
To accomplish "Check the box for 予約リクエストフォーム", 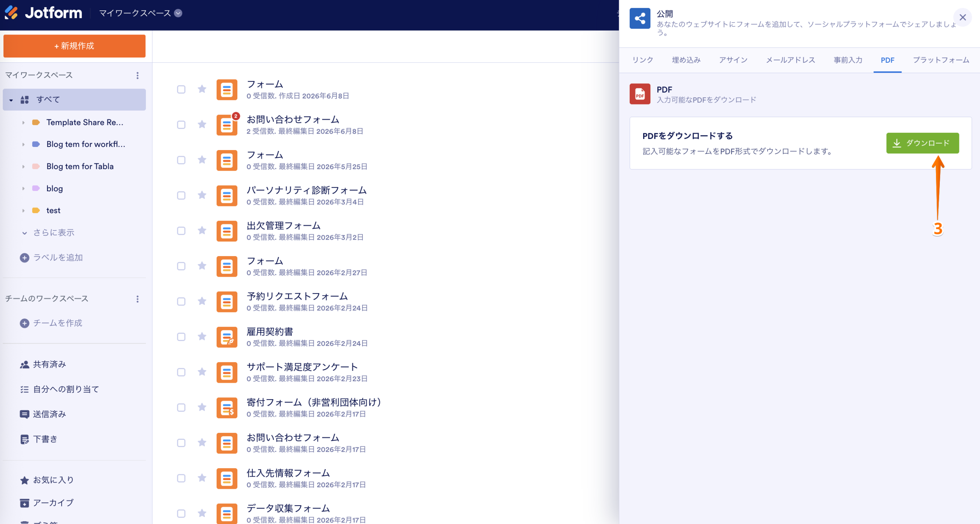I will point(181,302).
